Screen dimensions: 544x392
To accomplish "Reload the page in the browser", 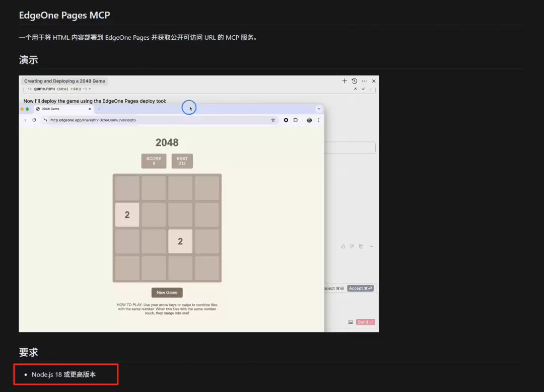I will 34,120.
